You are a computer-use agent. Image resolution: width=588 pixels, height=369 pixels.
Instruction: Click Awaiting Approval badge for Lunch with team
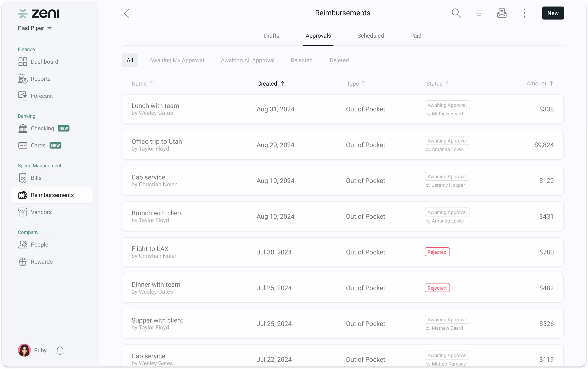pos(447,105)
